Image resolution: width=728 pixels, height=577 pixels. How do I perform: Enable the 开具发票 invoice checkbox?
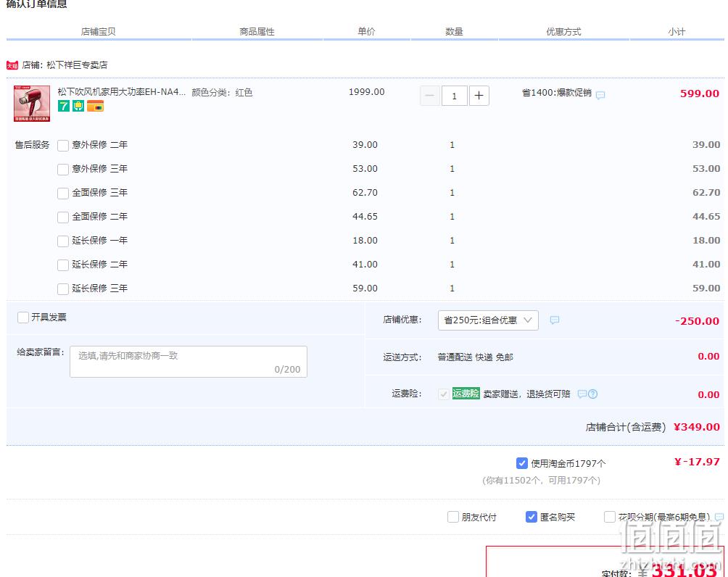pyautogui.click(x=23, y=317)
